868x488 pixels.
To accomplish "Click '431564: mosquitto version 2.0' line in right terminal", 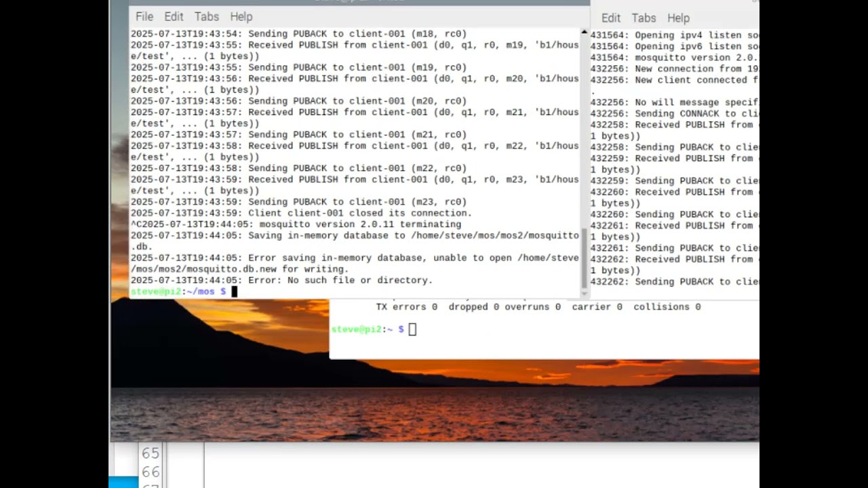I will 675,58.
